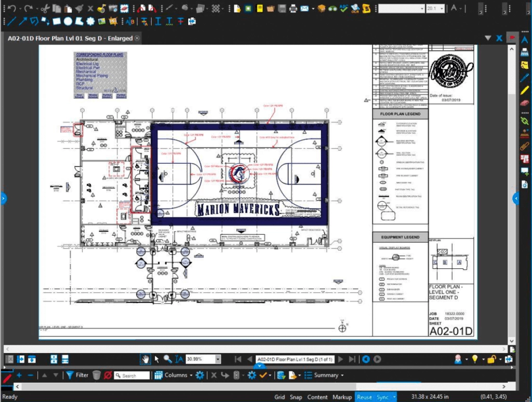Expand the right side panel
The image size is (532, 402).
pyautogui.click(x=516, y=198)
